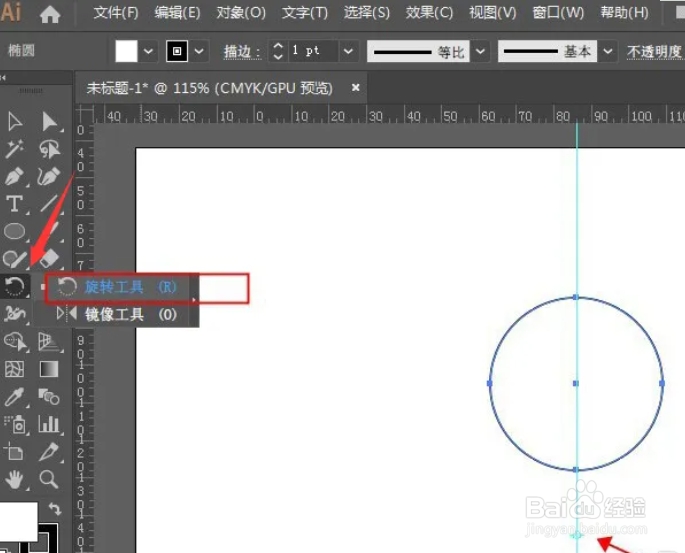
Task: Select the Eyedropper tool
Action: click(x=15, y=397)
